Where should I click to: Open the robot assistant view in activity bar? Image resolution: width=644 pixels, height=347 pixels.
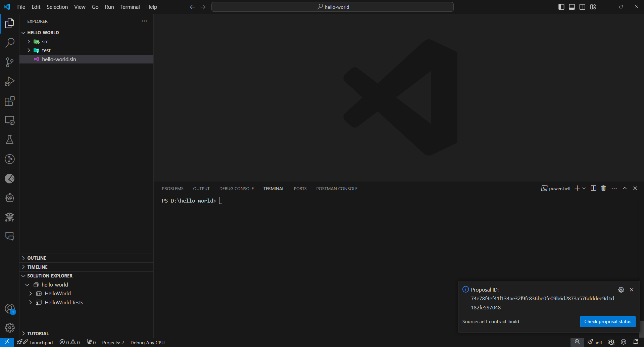[10, 198]
